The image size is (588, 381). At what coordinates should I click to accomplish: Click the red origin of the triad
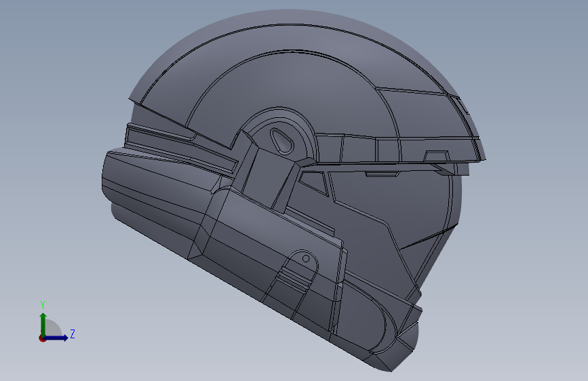(x=42, y=338)
